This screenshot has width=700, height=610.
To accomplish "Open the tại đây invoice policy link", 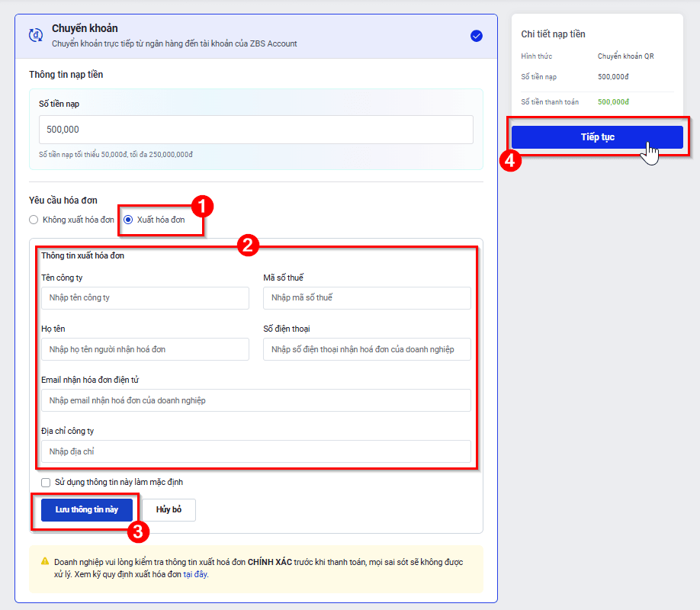I will (x=196, y=574).
